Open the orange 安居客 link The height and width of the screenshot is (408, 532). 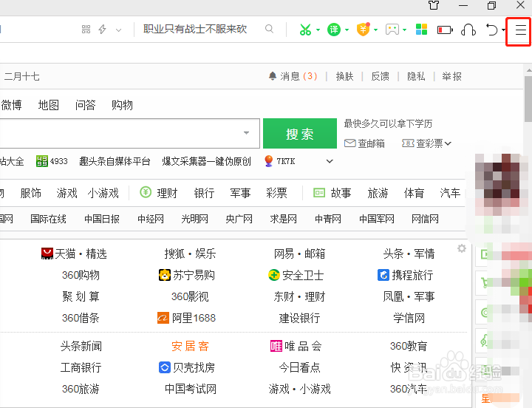[x=190, y=346]
